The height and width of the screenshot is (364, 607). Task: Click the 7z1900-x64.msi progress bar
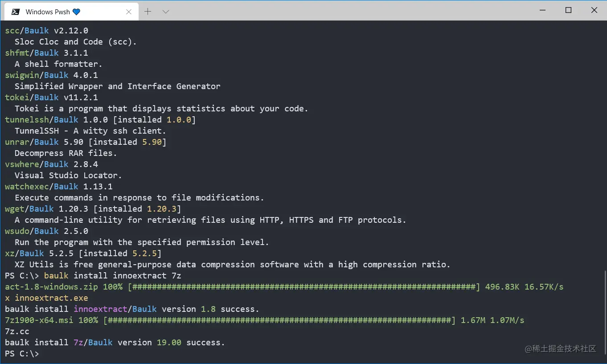pyautogui.click(x=279, y=320)
